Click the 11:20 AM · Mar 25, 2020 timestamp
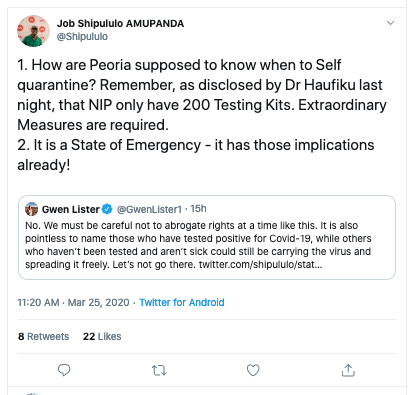The width and height of the screenshot is (414, 395). (x=73, y=302)
